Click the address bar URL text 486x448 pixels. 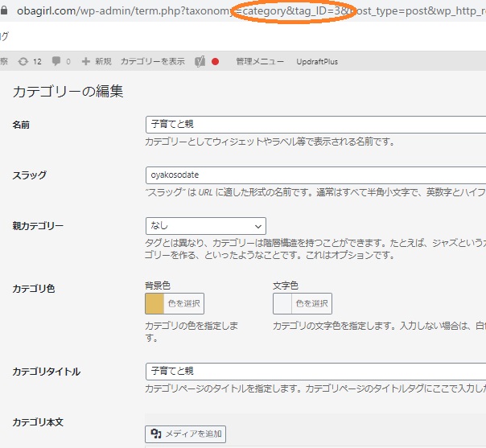pyautogui.click(x=251, y=10)
